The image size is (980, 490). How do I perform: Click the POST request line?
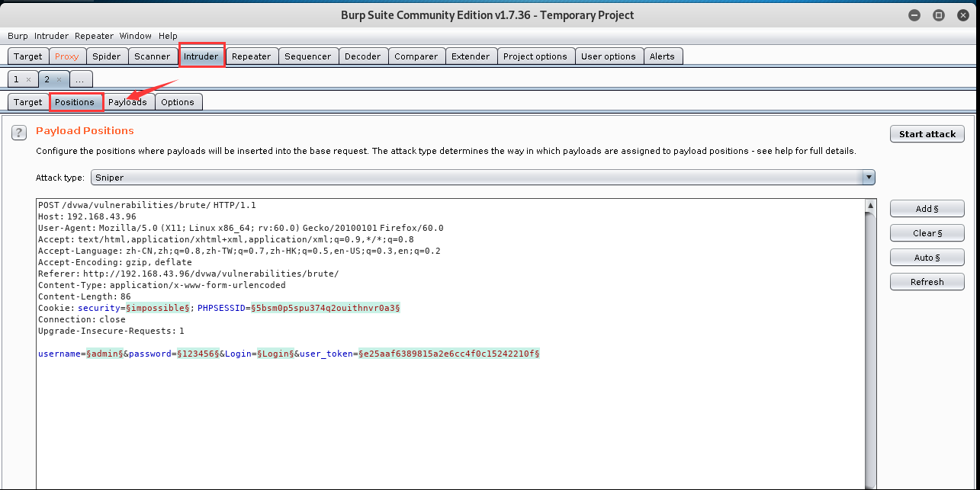tap(147, 205)
